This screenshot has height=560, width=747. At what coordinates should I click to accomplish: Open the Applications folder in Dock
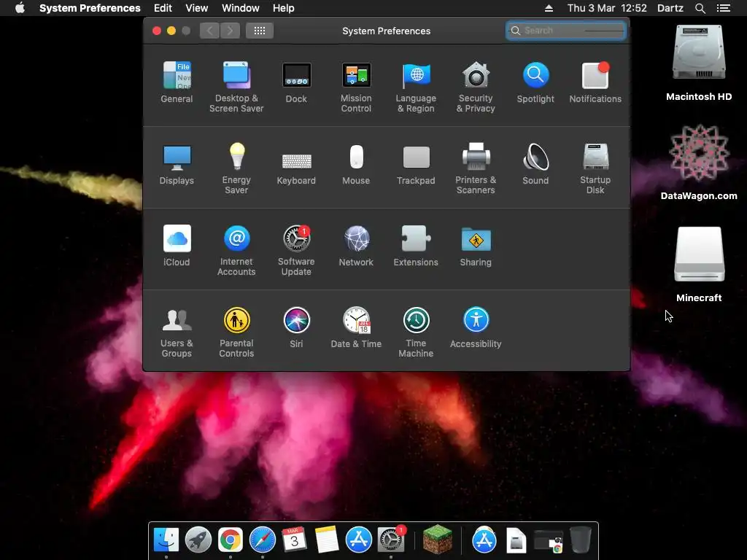pyautogui.click(x=484, y=540)
